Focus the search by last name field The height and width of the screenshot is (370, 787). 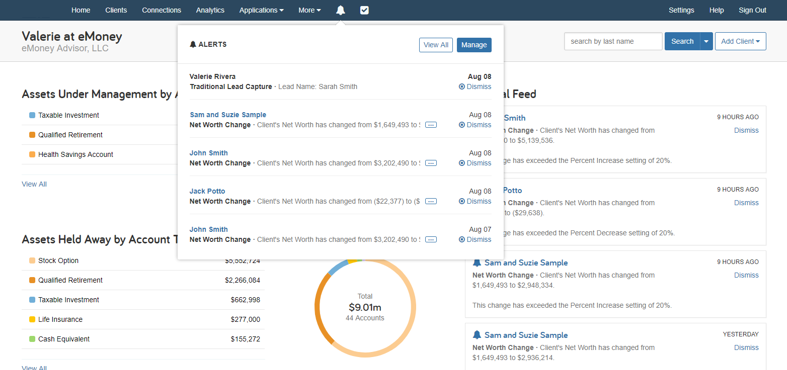(613, 42)
